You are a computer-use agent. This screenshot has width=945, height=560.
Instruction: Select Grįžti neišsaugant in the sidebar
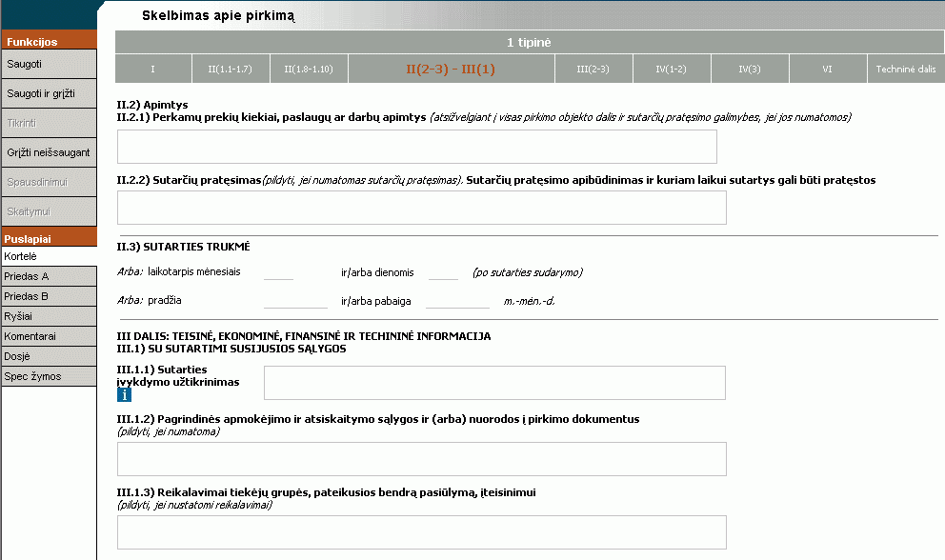pos(49,152)
